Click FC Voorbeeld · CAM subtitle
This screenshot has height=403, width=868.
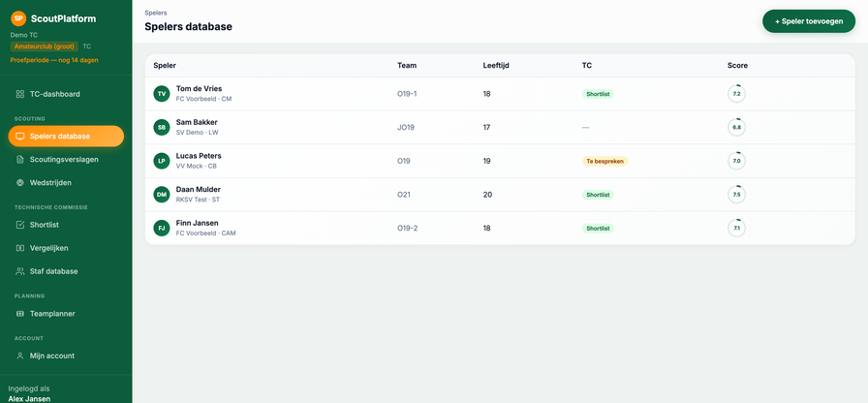[x=206, y=233]
